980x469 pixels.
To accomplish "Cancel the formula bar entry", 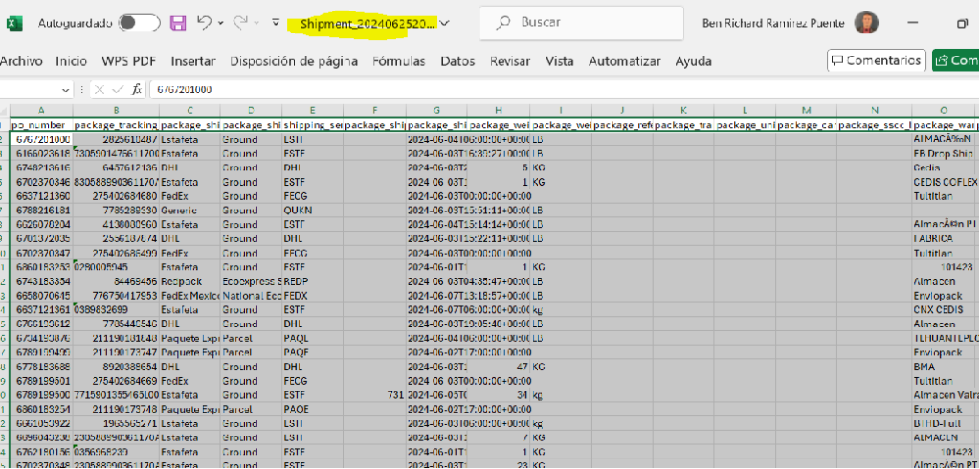I will (x=100, y=90).
